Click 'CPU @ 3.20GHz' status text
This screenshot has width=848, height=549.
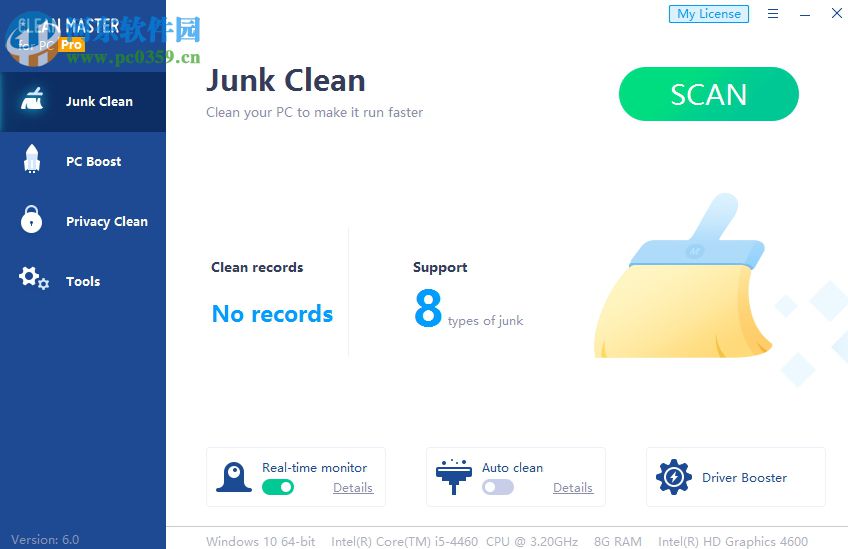coord(532,541)
